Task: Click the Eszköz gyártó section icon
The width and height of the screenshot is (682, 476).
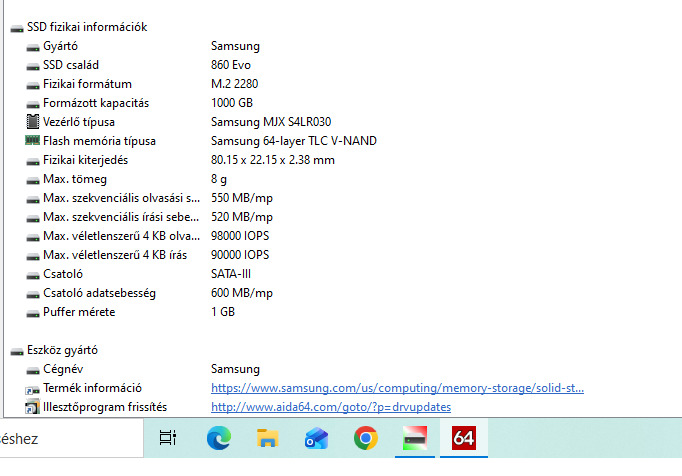Action: [17, 352]
